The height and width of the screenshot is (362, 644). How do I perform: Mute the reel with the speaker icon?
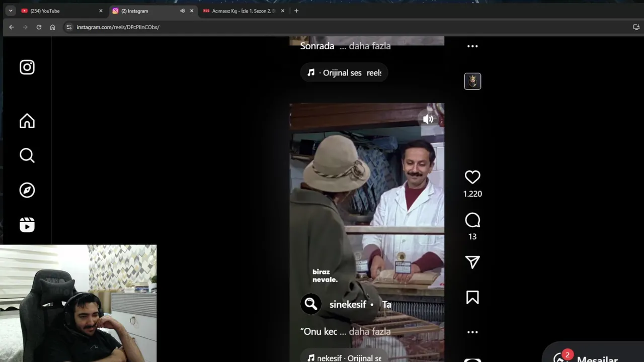tap(428, 119)
